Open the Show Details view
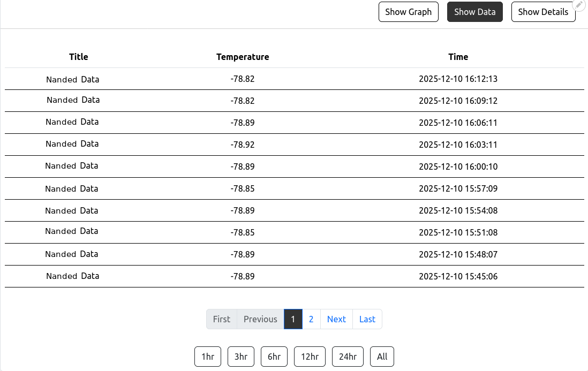This screenshot has width=588, height=371. tap(543, 12)
